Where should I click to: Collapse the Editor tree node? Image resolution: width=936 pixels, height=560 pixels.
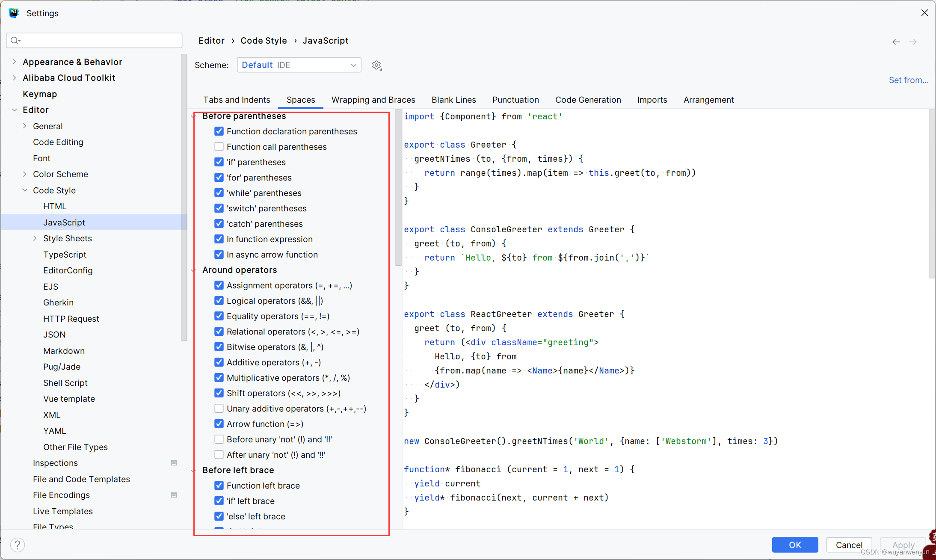(15, 110)
